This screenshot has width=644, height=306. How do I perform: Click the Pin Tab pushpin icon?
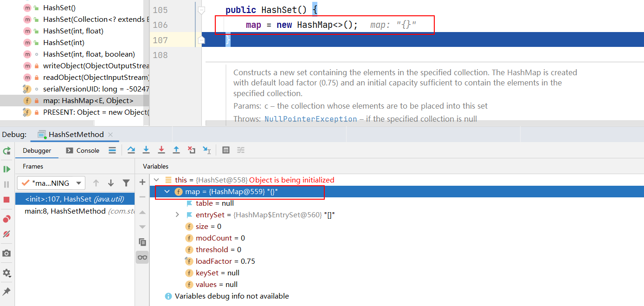(x=6, y=292)
